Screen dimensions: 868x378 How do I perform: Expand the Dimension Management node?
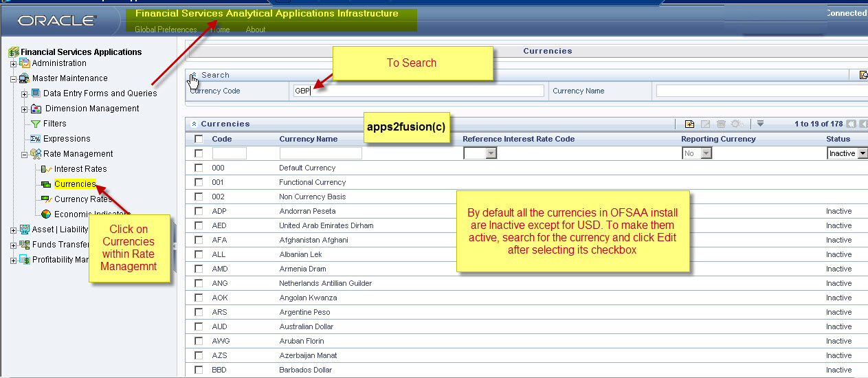25,109
